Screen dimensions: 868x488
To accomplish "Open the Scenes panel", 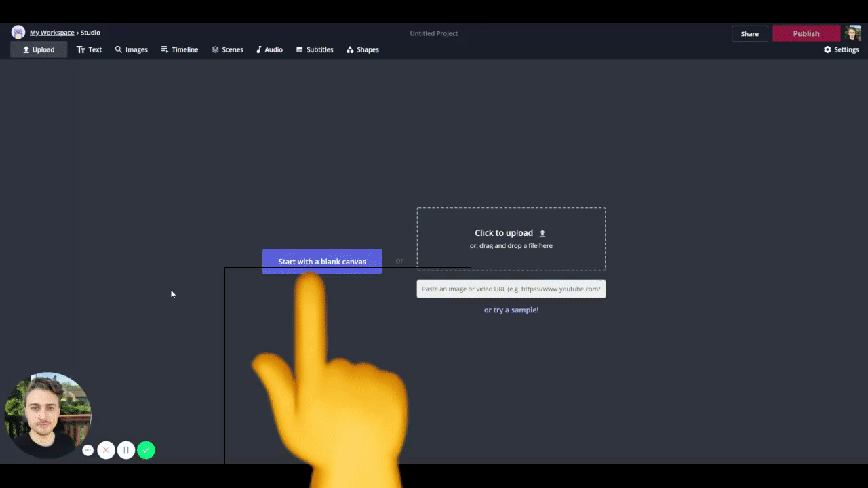I will 227,49.
